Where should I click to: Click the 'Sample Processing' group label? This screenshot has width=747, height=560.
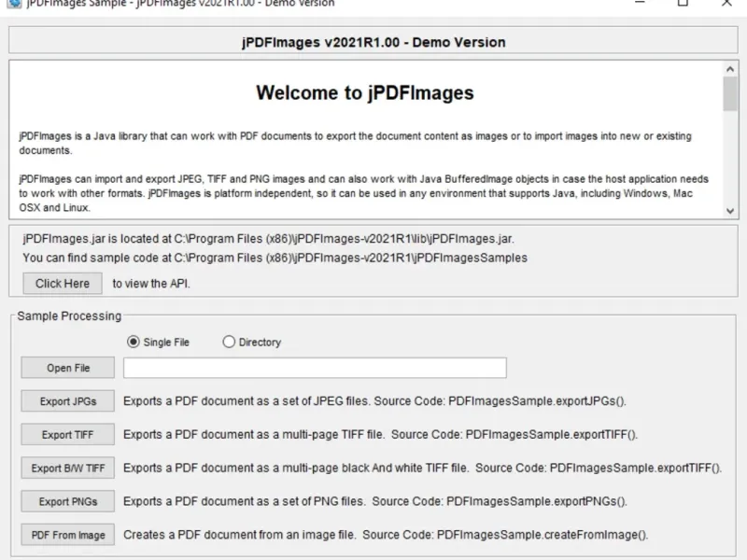point(69,316)
